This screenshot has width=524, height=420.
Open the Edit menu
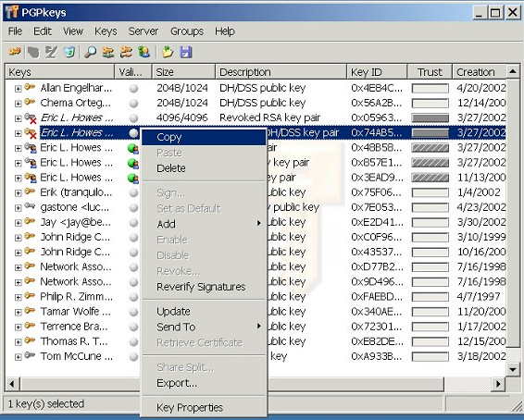pyautogui.click(x=43, y=31)
